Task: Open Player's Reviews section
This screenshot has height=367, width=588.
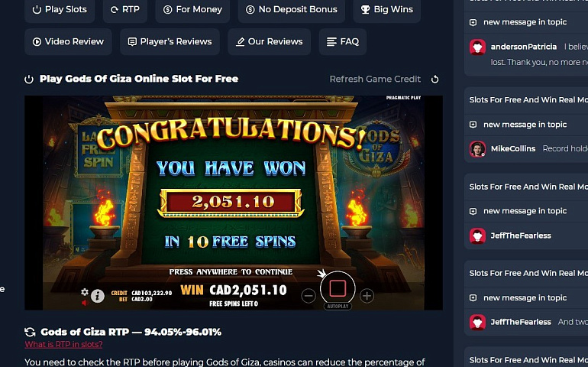Action: (170, 42)
